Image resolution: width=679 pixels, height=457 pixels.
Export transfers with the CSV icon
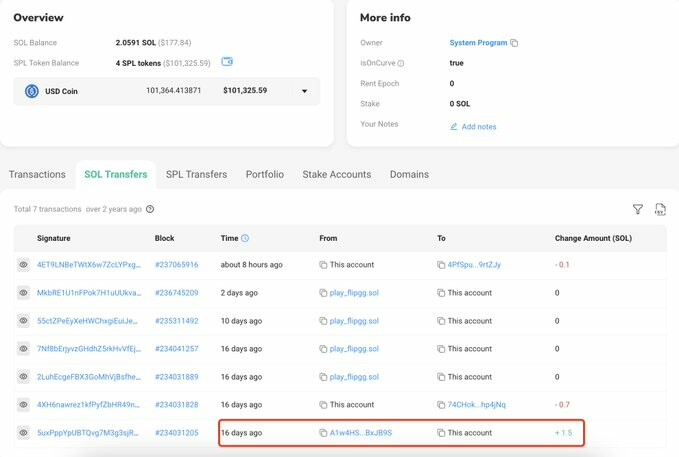pyautogui.click(x=660, y=210)
